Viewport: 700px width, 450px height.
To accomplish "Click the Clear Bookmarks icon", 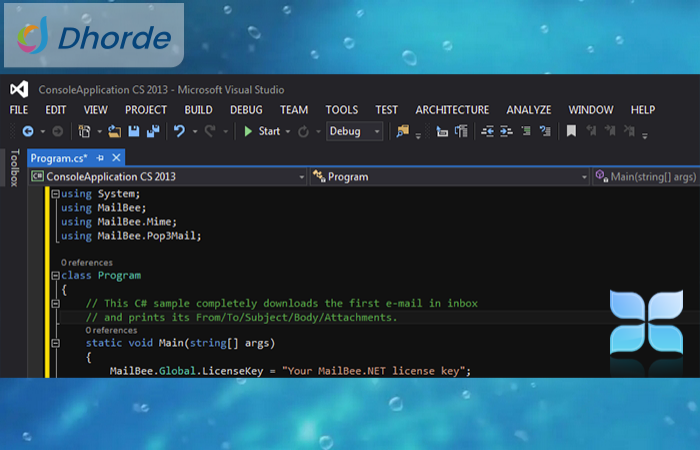I will [x=629, y=131].
